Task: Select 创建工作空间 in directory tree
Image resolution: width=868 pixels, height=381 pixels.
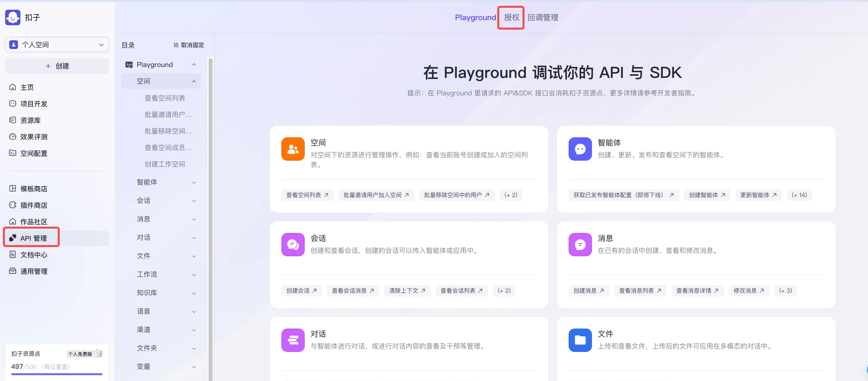Action: tap(165, 164)
